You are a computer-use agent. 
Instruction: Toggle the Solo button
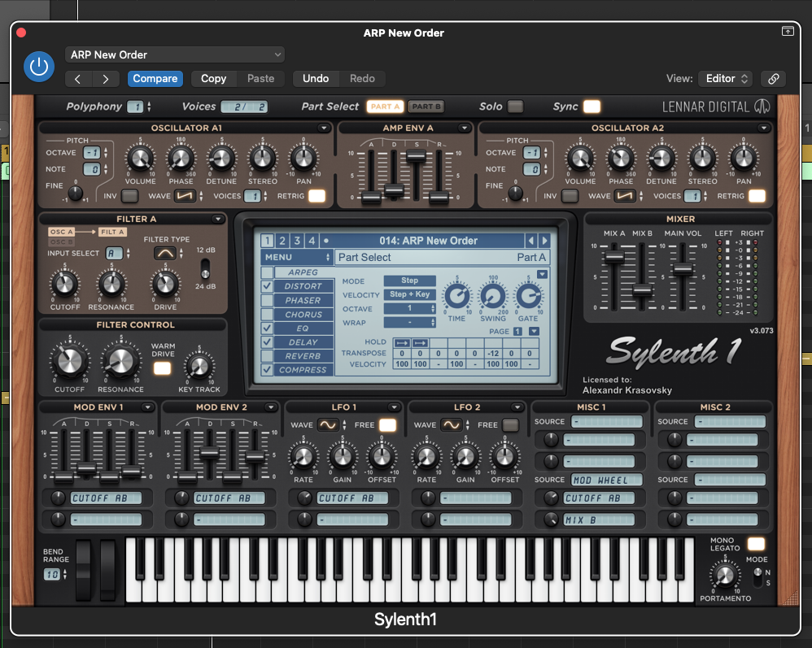[x=515, y=107]
